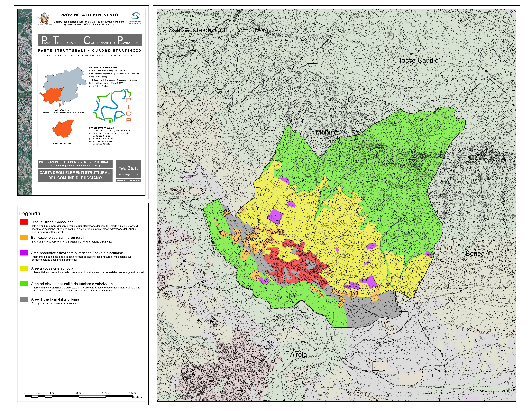Click 'Aree ad elevata naturalità da tutelare' label
The image size is (532, 411).
pos(72,284)
